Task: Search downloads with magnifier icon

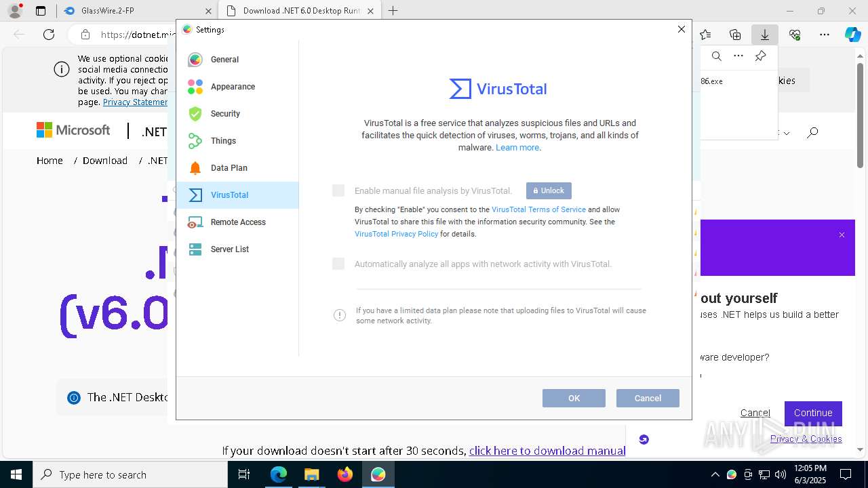Action: 717,56
